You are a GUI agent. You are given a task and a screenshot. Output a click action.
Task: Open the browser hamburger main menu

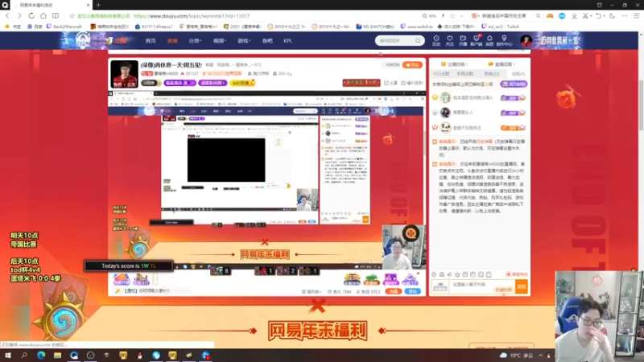click(x=637, y=15)
